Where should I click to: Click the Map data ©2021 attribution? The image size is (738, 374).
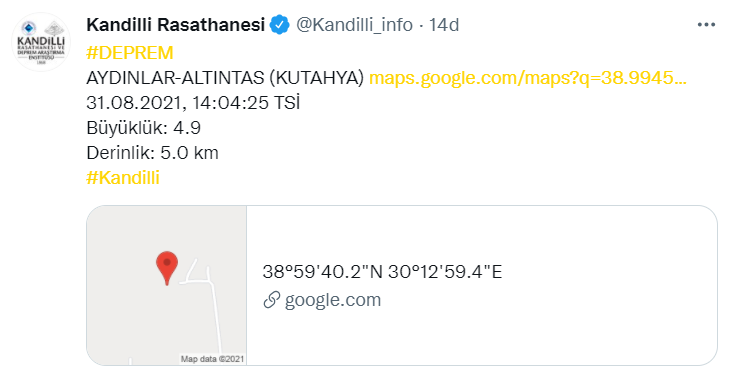pos(212,359)
